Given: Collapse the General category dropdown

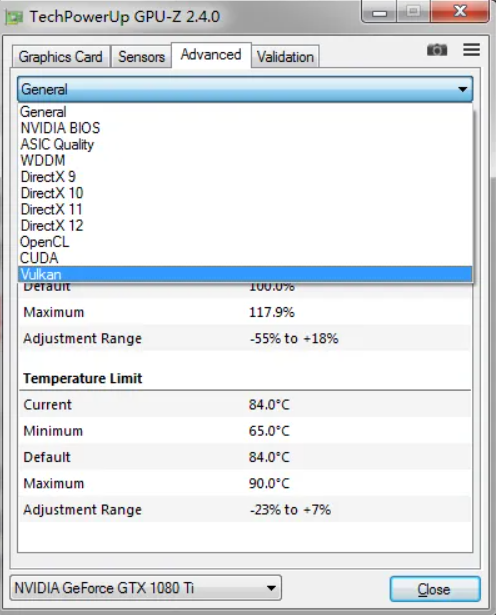Looking at the screenshot, I should coord(245,89).
